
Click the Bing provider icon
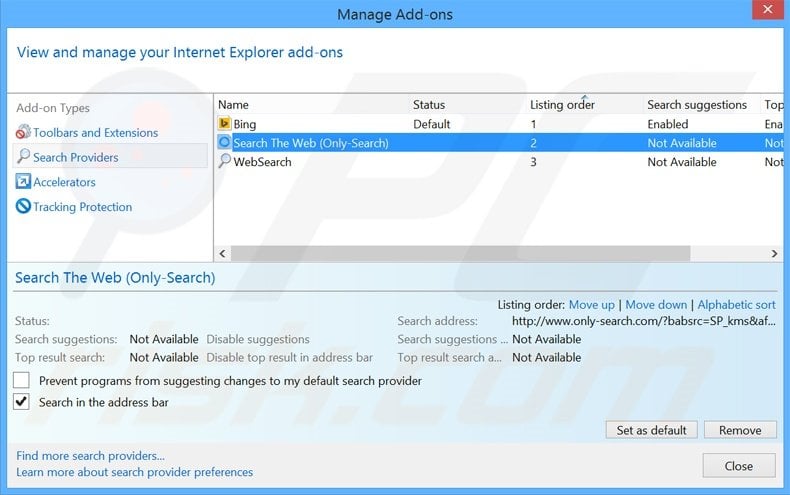point(224,123)
